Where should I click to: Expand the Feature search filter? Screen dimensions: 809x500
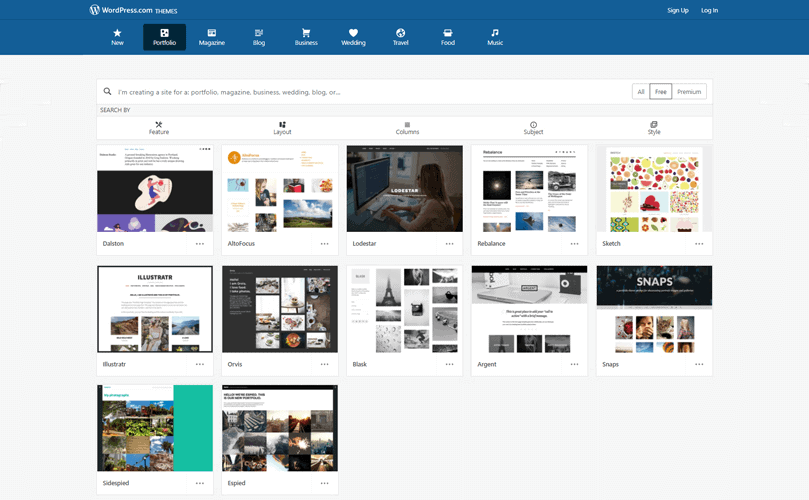(x=159, y=128)
